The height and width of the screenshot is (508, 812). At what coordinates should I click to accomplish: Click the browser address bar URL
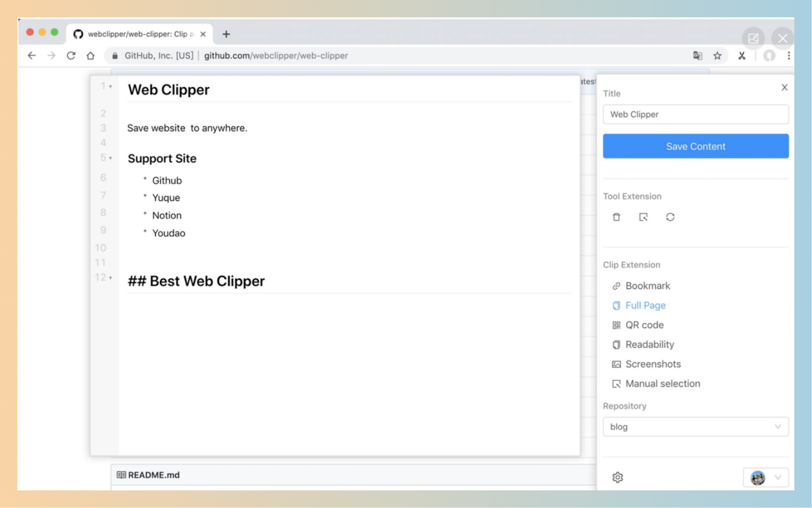click(276, 55)
